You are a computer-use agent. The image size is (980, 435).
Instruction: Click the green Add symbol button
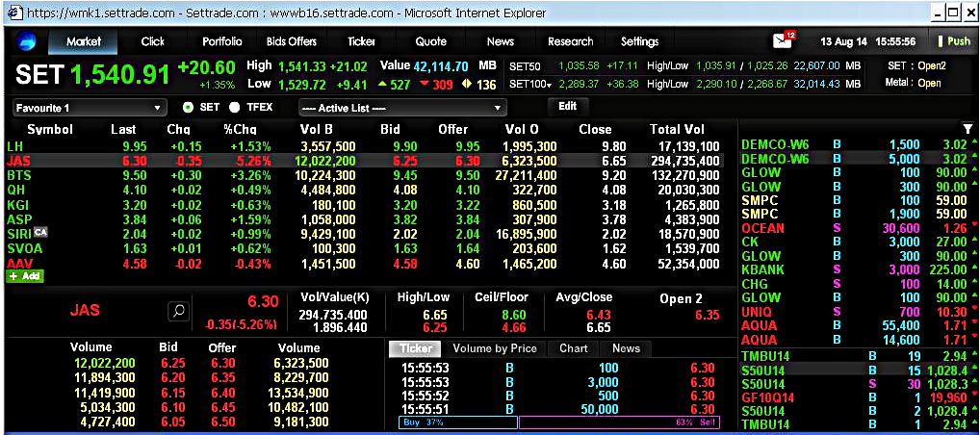tap(25, 275)
